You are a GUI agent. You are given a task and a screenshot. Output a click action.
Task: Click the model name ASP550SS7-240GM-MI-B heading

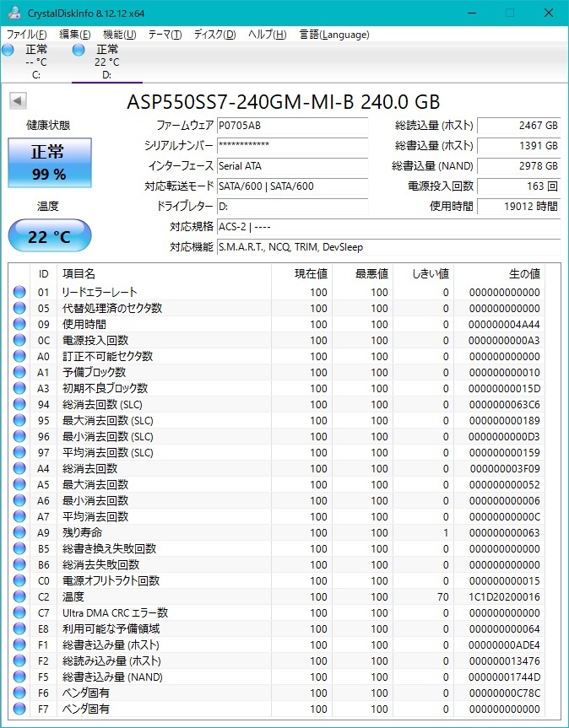pyautogui.click(x=284, y=102)
